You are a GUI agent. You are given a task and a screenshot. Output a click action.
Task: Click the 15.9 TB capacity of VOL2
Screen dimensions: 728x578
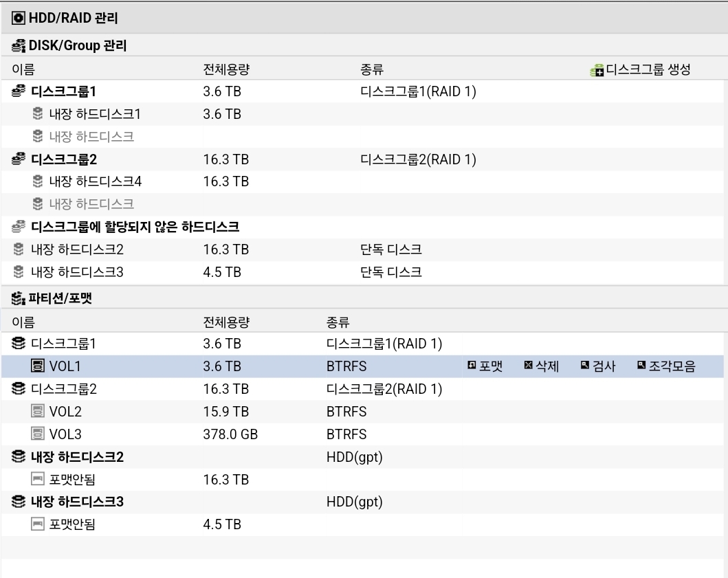(226, 412)
